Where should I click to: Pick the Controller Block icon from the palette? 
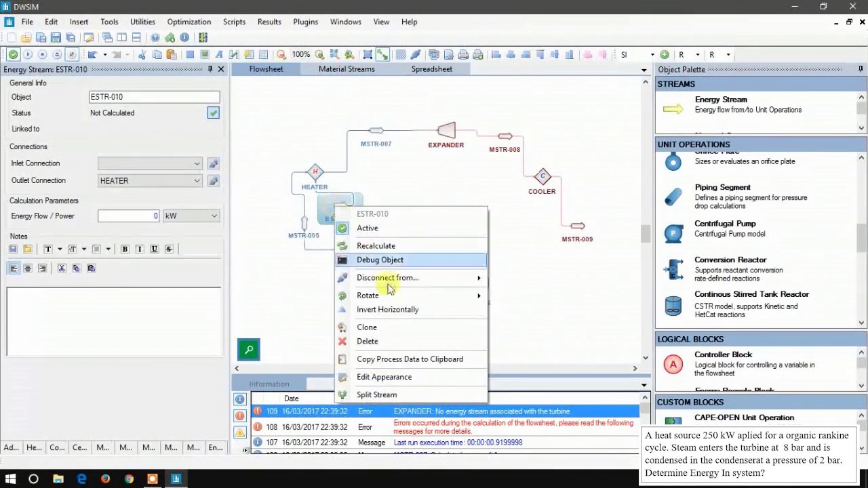click(x=673, y=365)
